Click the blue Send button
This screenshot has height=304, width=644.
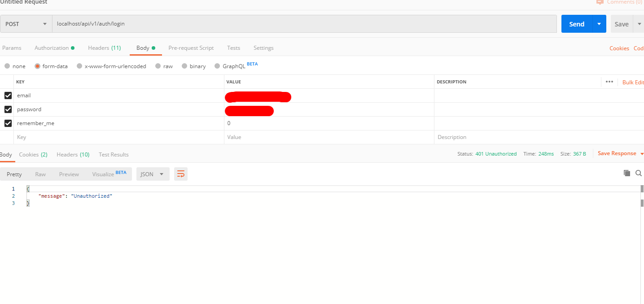[x=577, y=24]
